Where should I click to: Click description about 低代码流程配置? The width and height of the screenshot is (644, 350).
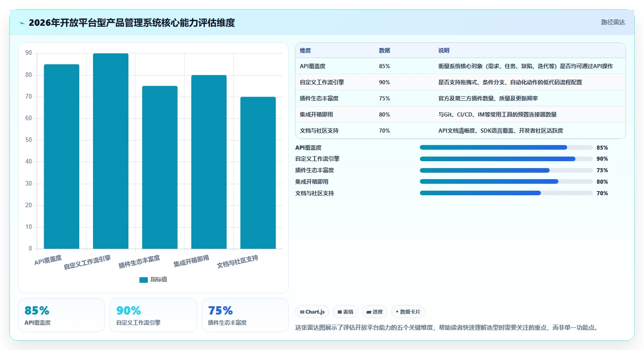click(x=511, y=82)
